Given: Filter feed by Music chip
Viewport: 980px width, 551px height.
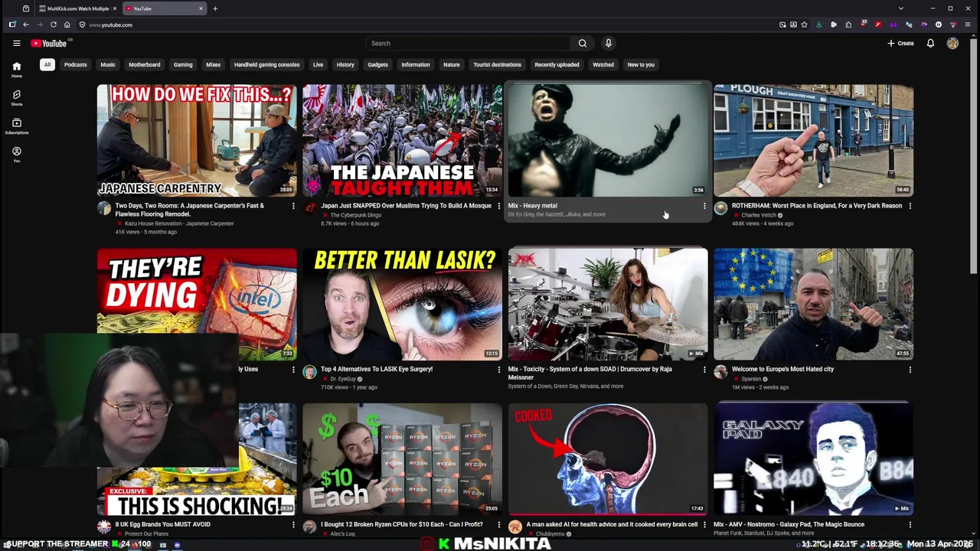Looking at the screenshot, I should coord(108,64).
